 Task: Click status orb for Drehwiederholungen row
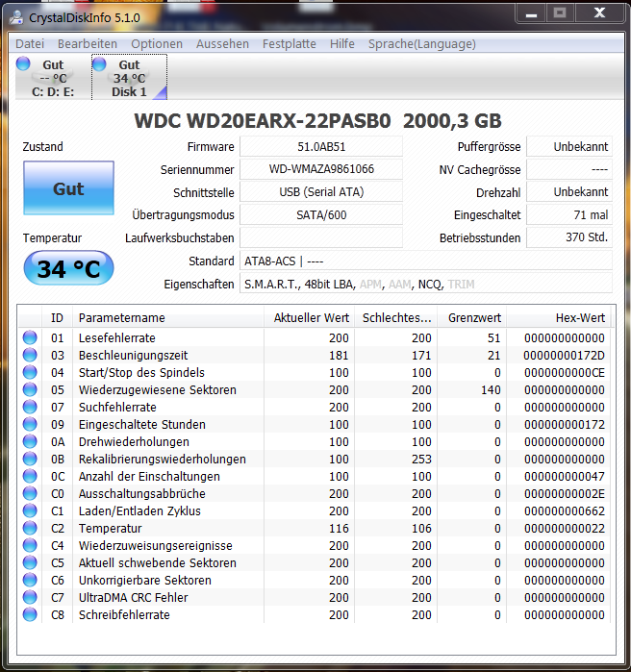(30, 441)
